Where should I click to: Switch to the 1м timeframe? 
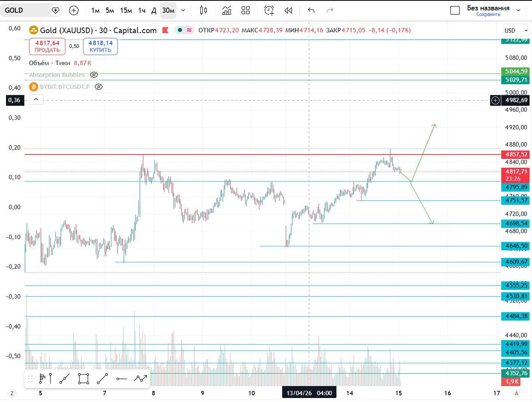click(95, 10)
